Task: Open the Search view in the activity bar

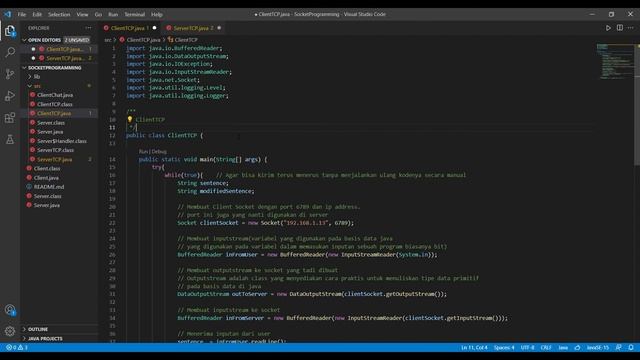Action: 10,52
